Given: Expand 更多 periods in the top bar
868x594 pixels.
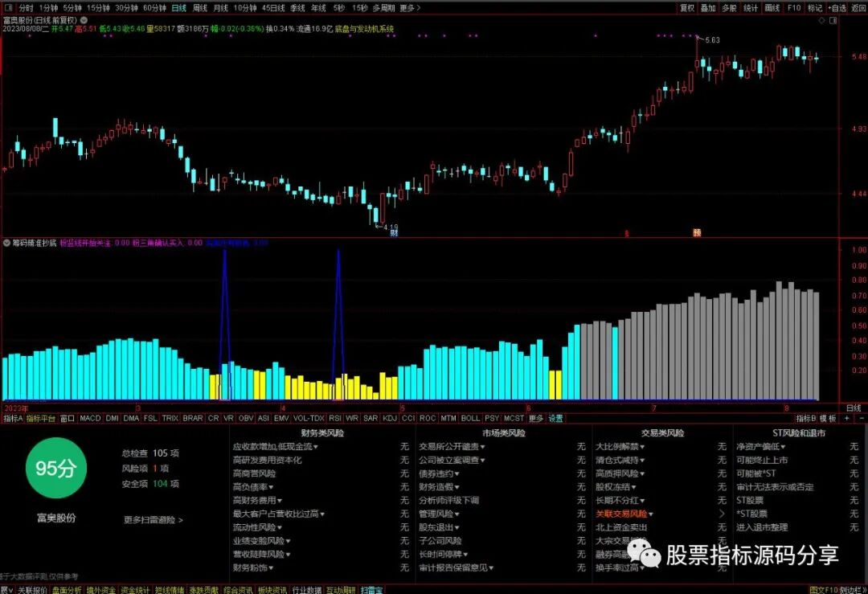Looking at the screenshot, I should click(410, 8).
